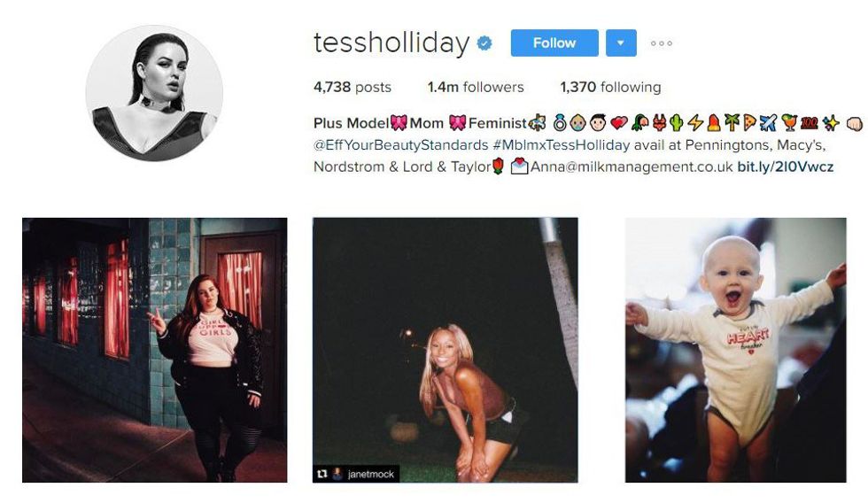Viewport: 868px width, 503px height.
Task: Click the repost icon on janetmock photo
Action: pos(322,474)
